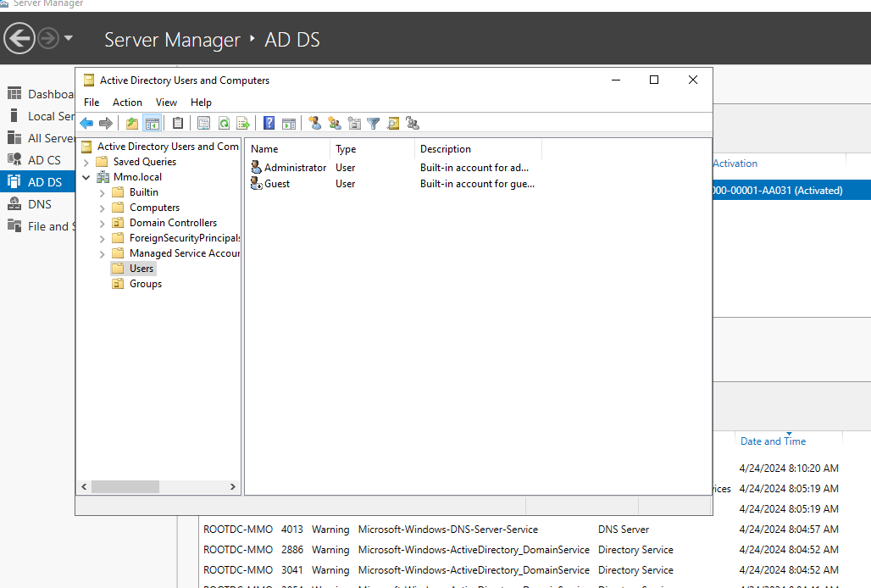Click the Export List toolbar icon
The height and width of the screenshot is (588, 871).
243,123
